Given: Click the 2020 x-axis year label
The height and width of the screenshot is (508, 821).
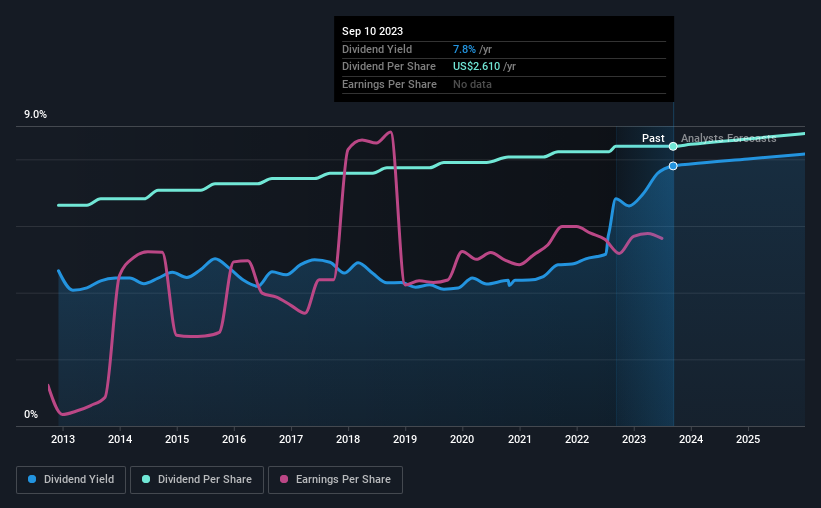Looking at the screenshot, I should (462, 439).
